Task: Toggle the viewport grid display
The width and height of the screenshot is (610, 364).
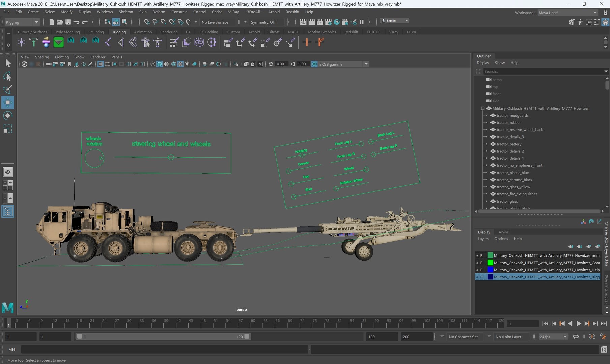Action: coord(100,64)
